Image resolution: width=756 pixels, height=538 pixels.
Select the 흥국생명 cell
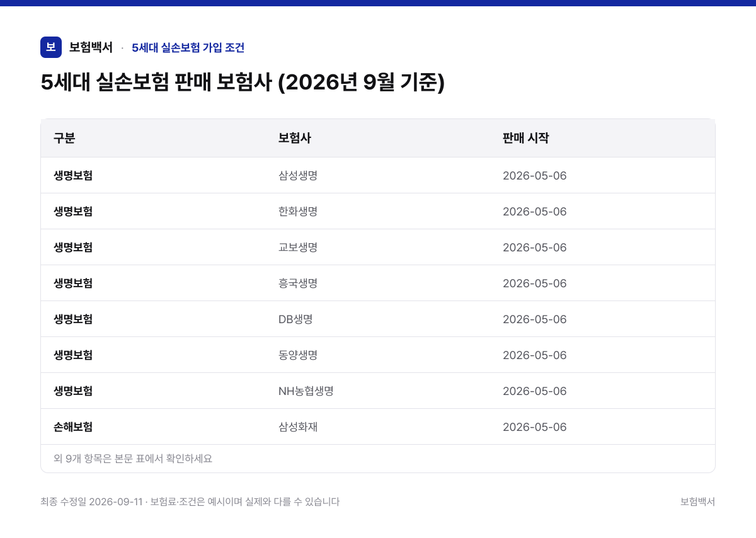tap(298, 283)
